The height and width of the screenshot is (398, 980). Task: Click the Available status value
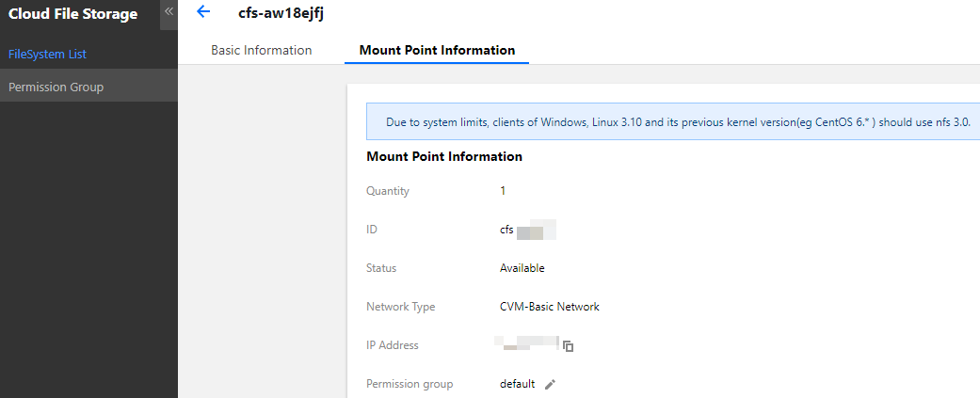point(522,268)
